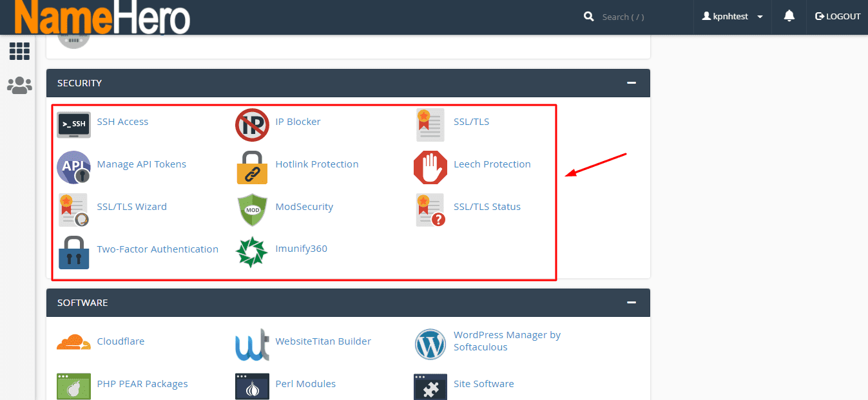
Task: Open the Cloudflare cloud icon
Action: coord(73,342)
